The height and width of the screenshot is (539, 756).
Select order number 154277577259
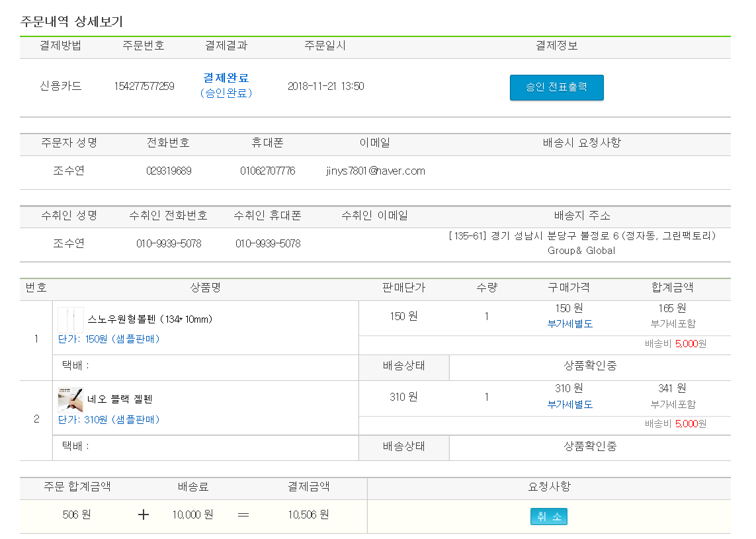click(x=144, y=86)
